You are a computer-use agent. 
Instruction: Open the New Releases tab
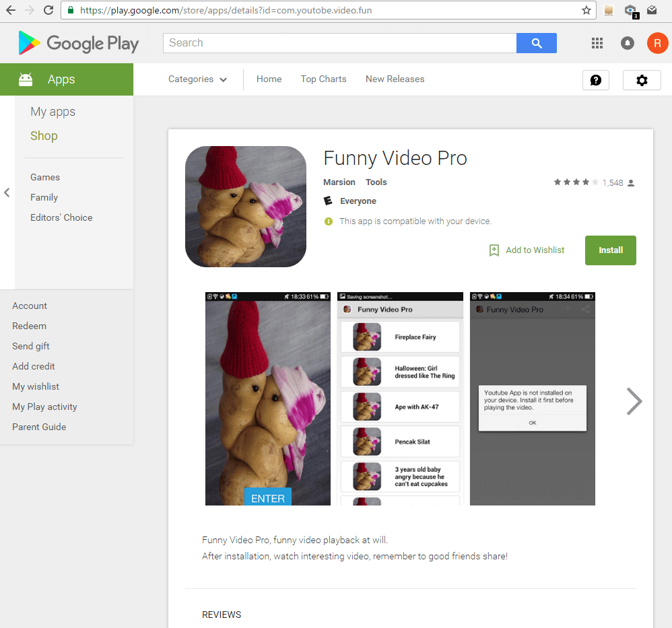pyautogui.click(x=395, y=79)
